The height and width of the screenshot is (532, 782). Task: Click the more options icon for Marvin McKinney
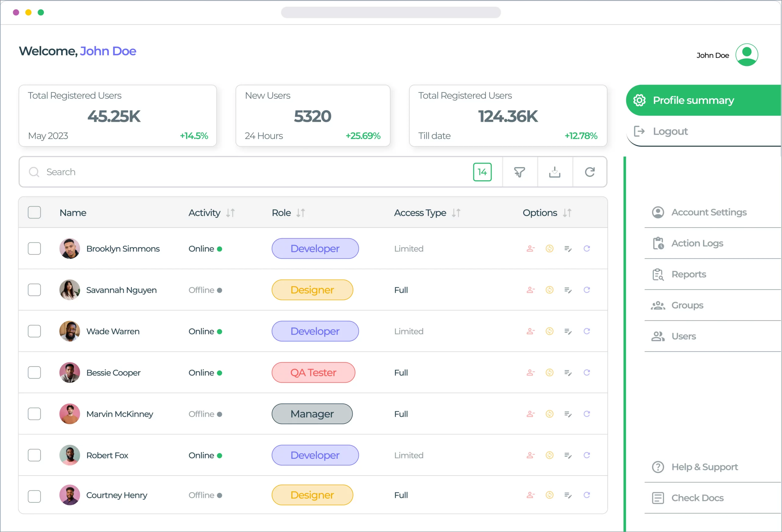point(568,414)
